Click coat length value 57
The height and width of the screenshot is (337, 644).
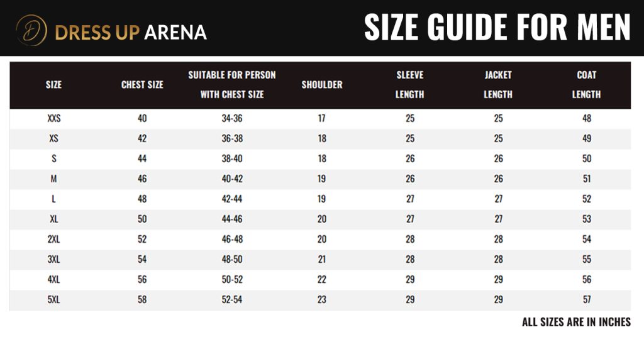[587, 300]
